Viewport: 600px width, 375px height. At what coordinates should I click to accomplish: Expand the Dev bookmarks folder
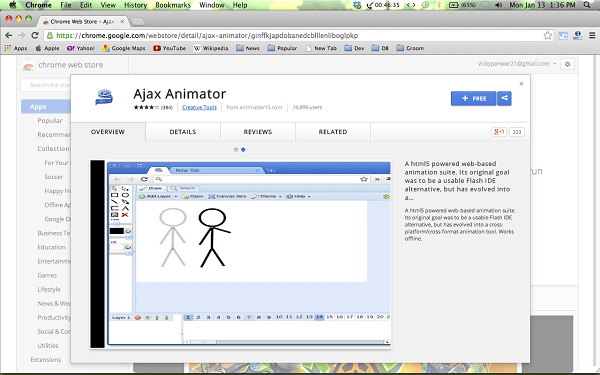tap(354, 48)
